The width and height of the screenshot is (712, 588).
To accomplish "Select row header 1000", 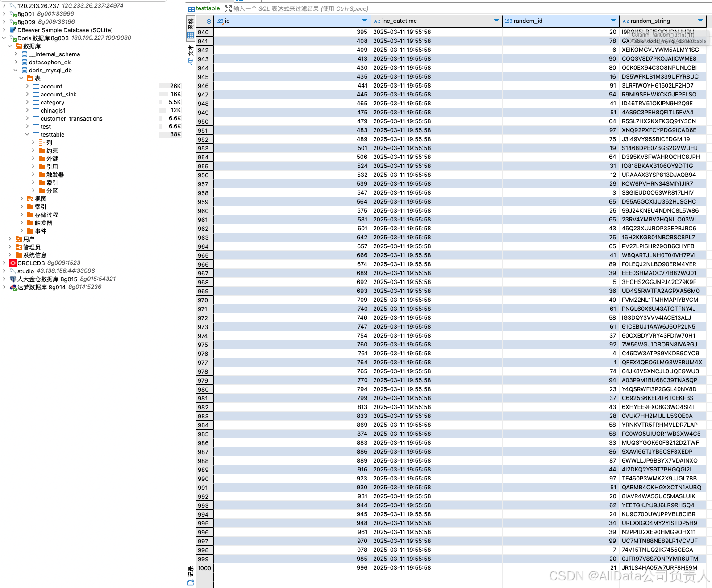I will 205,568.
